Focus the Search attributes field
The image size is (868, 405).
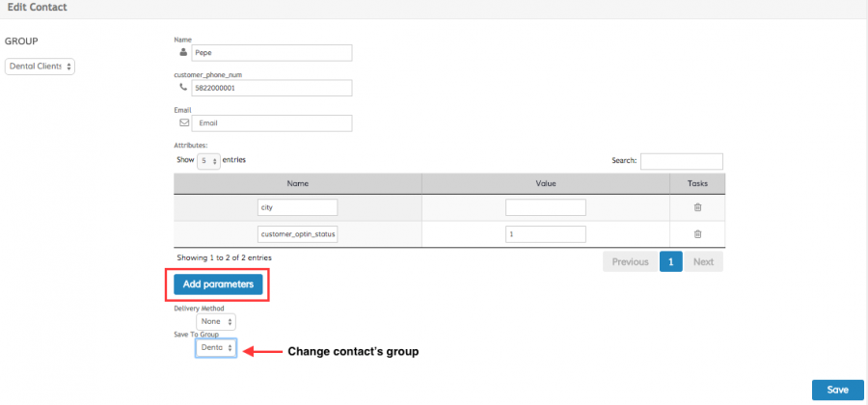(x=681, y=161)
